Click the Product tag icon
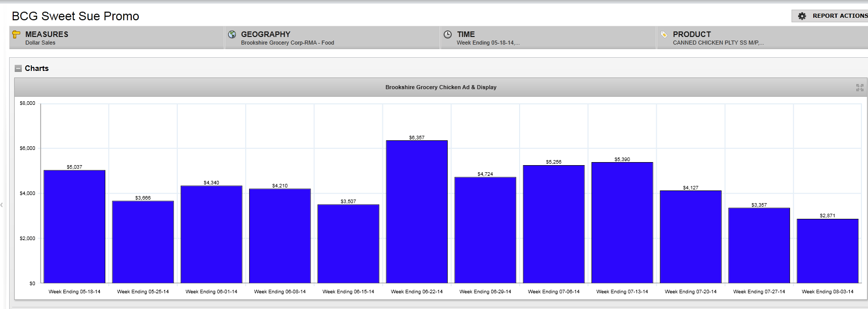Viewport: 868px width, 309px height. [x=664, y=34]
